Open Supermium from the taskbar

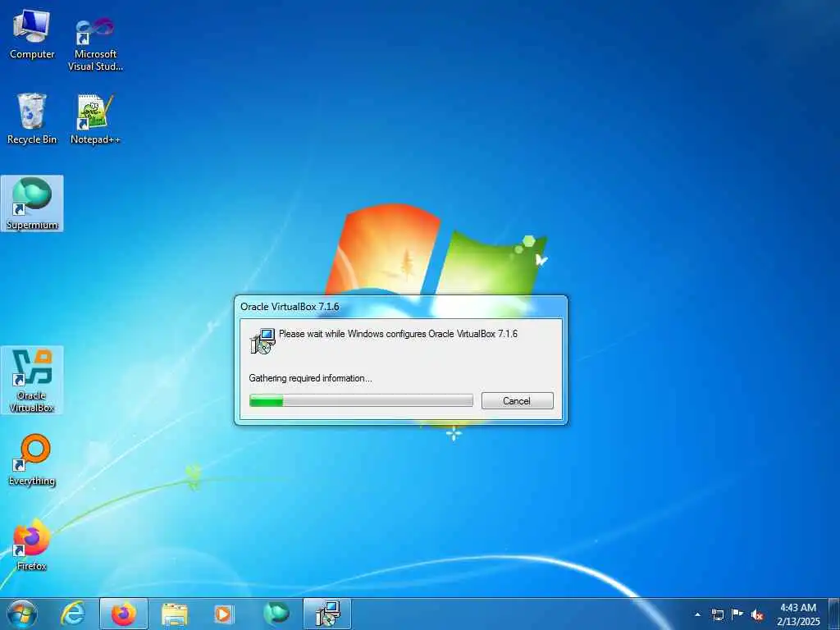click(x=276, y=614)
